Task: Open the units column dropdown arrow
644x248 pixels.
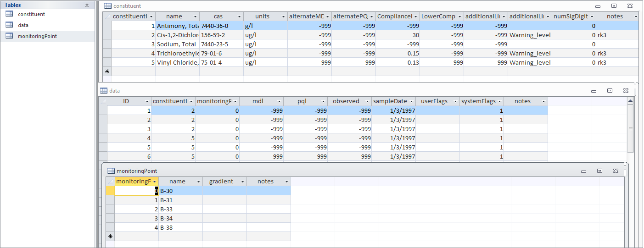Action: point(283,17)
